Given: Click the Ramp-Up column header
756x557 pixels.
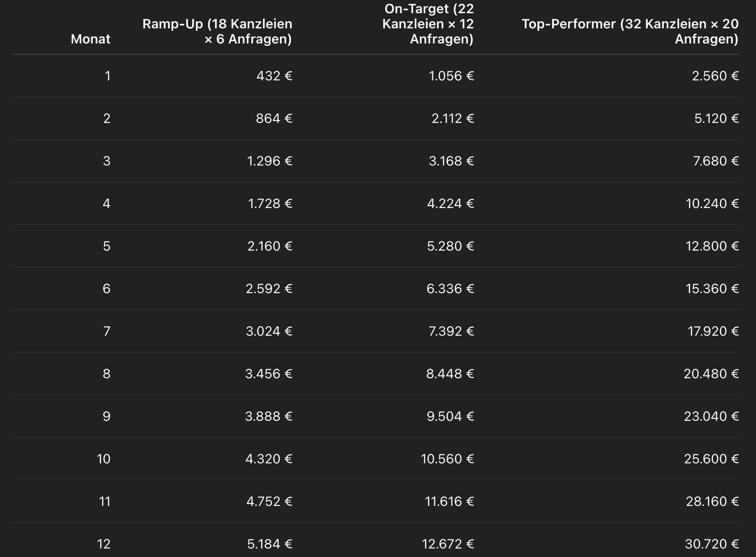Looking at the screenshot, I should [217, 31].
